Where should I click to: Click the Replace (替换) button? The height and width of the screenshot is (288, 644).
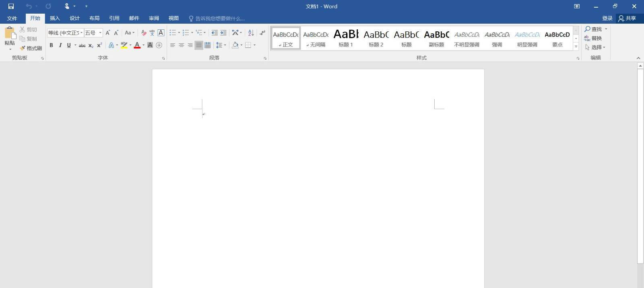pyautogui.click(x=593, y=38)
